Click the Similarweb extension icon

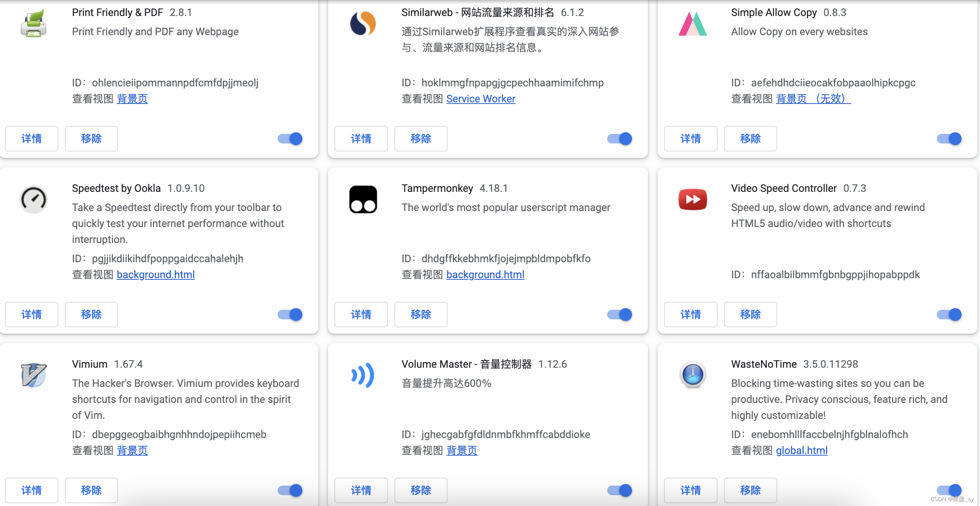[x=363, y=24]
